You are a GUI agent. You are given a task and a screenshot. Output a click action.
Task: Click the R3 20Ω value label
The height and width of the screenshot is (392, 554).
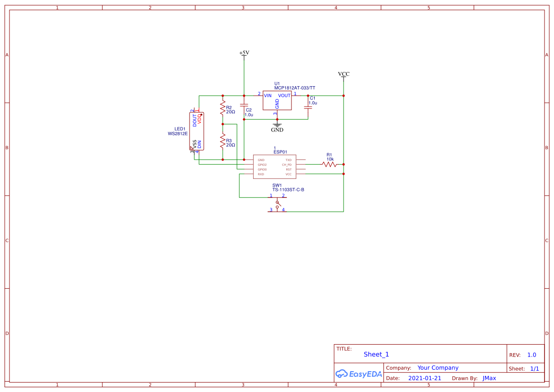tap(230, 145)
